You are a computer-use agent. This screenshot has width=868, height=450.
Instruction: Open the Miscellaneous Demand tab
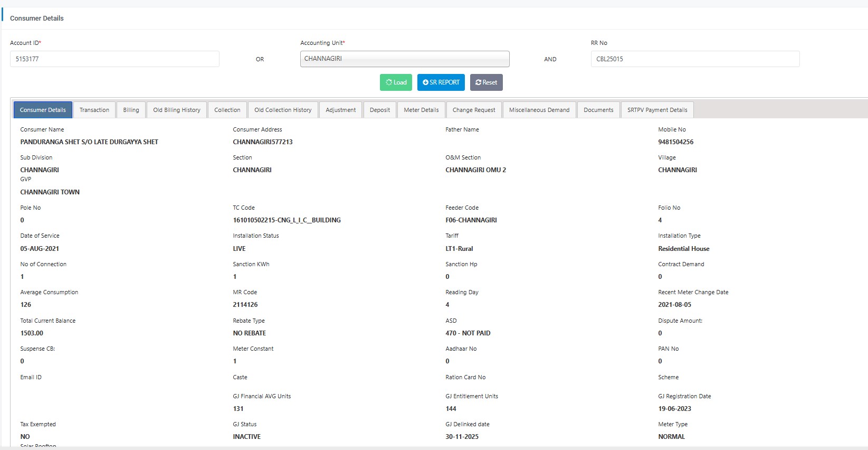click(x=539, y=110)
